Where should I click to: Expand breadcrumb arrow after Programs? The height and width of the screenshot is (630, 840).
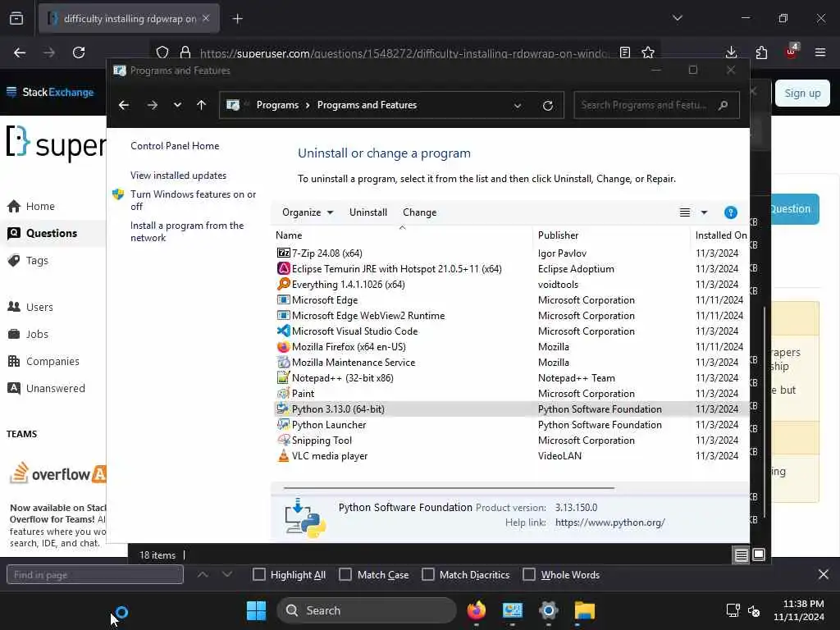[x=308, y=105]
